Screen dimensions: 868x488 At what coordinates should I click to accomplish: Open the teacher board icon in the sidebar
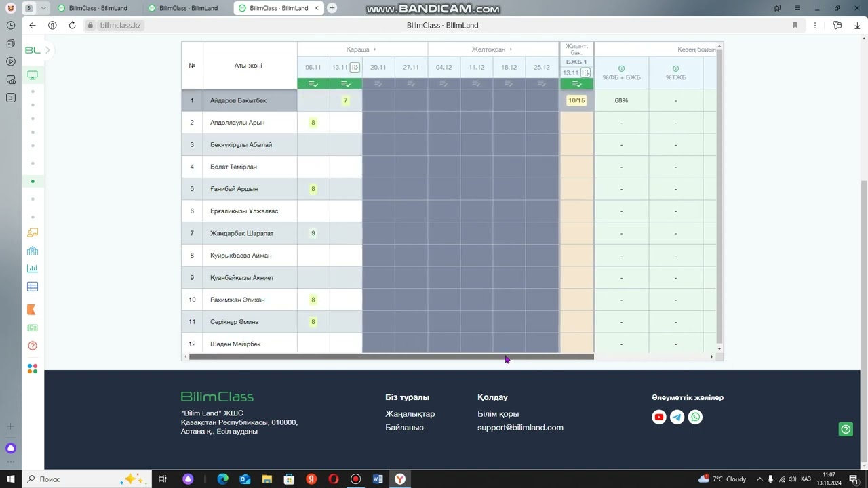(x=32, y=232)
